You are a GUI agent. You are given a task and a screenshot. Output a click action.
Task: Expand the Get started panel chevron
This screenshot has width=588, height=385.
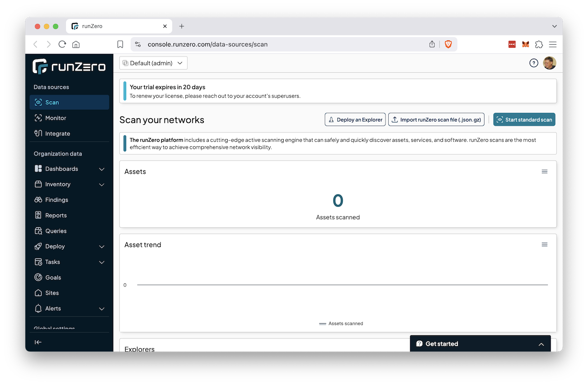(x=541, y=344)
